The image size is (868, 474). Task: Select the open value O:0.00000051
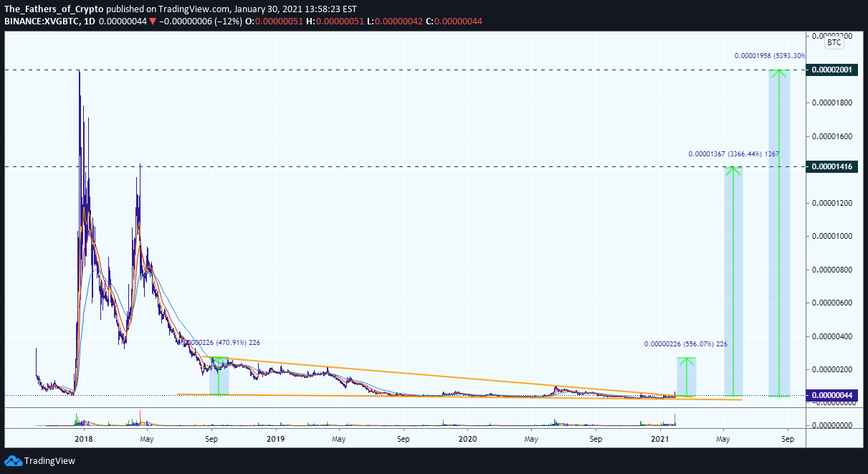pos(275,22)
